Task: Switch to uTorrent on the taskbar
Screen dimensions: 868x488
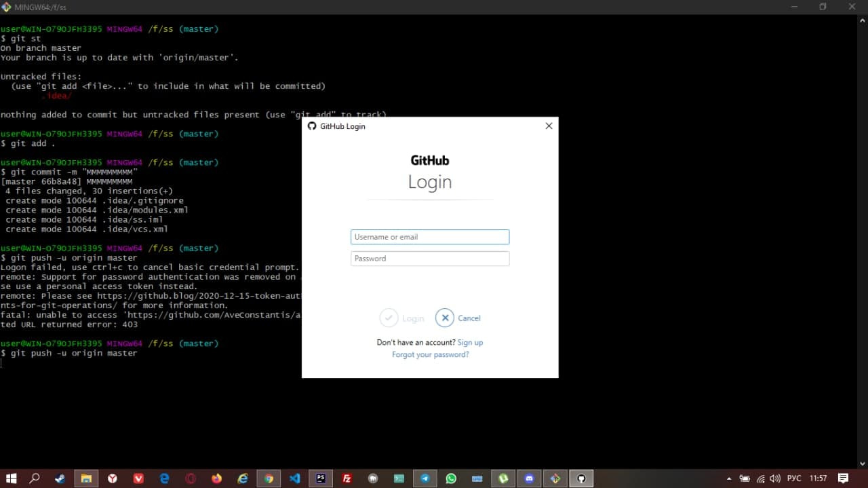Action: click(503, 478)
